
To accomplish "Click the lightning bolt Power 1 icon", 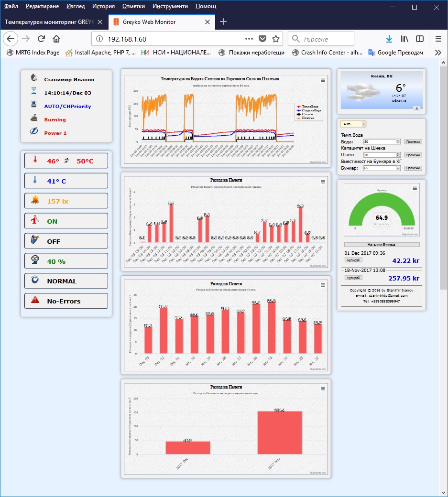I will [34, 132].
